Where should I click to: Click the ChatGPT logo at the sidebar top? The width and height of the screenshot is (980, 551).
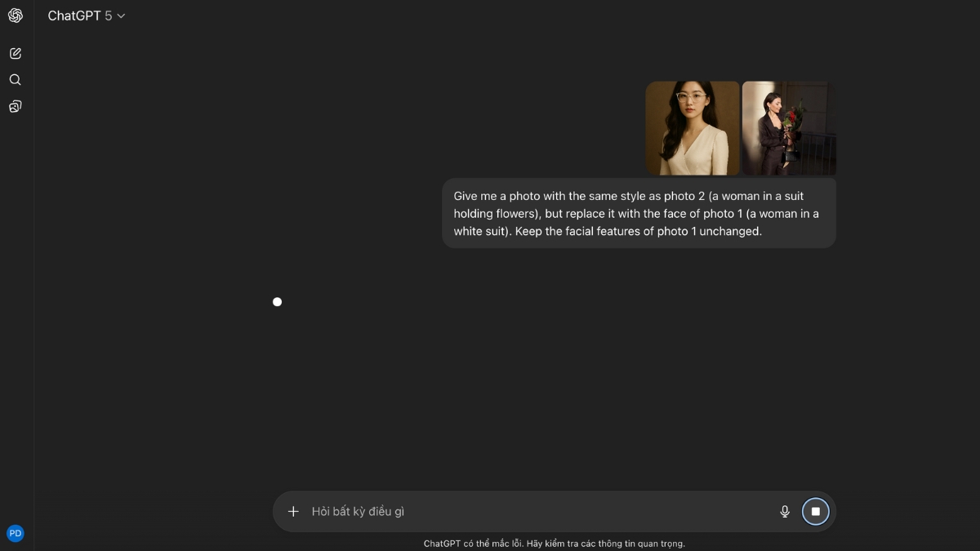pyautogui.click(x=15, y=15)
